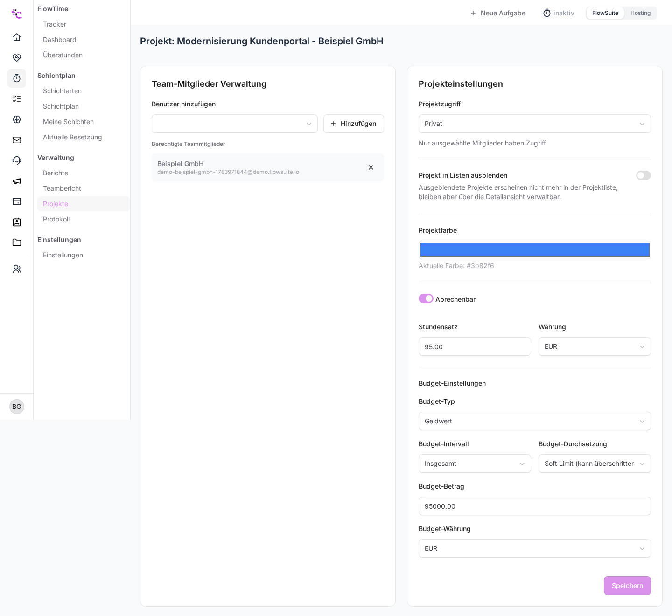Image resolution: width=672 pixels, height=616 pixels.
Task: Expand the Projektzugriff dropdown showing Privat
Action: 535,124
